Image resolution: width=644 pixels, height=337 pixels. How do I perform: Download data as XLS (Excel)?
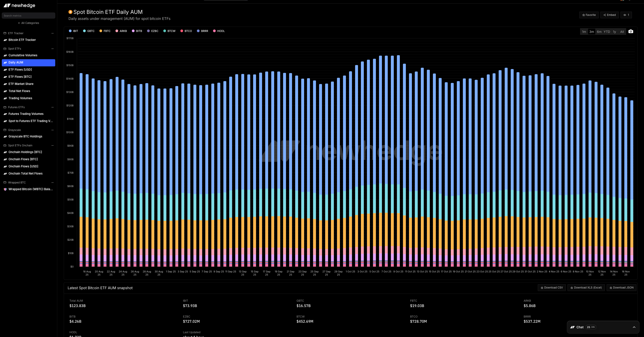click(586, 288)
